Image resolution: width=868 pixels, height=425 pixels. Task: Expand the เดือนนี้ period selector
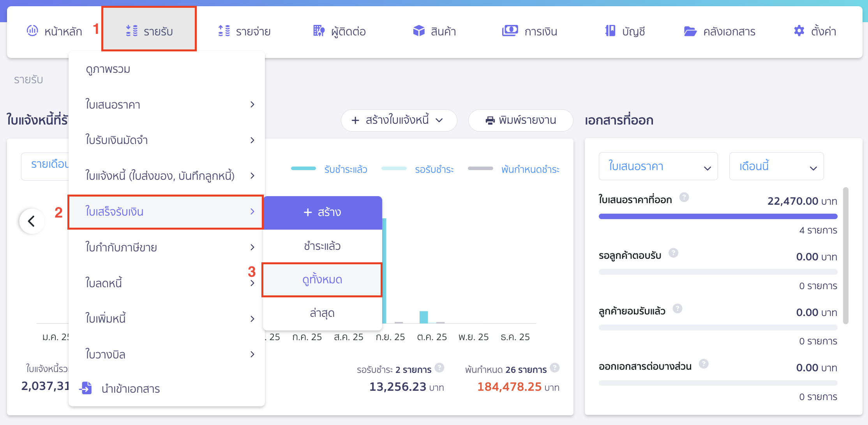point(776,166)
